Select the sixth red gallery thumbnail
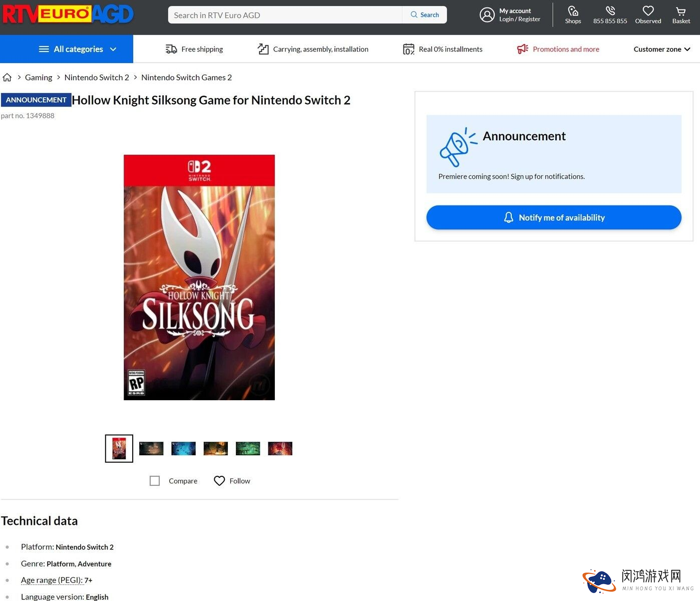The width and height of the screenshot is (700, 601). tap(280, 448)
